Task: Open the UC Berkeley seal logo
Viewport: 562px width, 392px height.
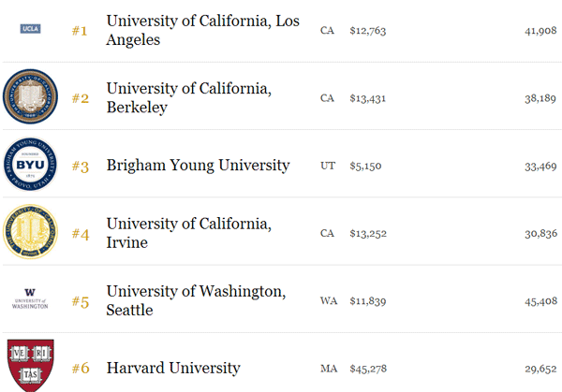Action: [30, 96]
